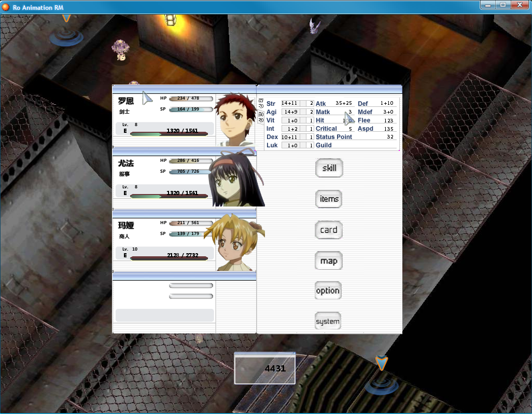Select the white vertical tab beside Str

tap(261, 104)
